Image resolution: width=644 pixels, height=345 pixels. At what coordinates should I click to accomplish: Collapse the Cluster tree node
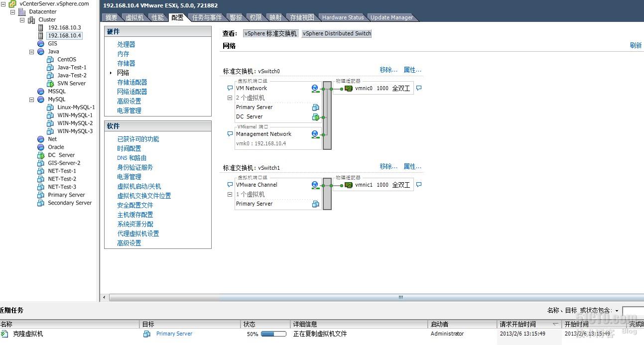tap(22, 19)
